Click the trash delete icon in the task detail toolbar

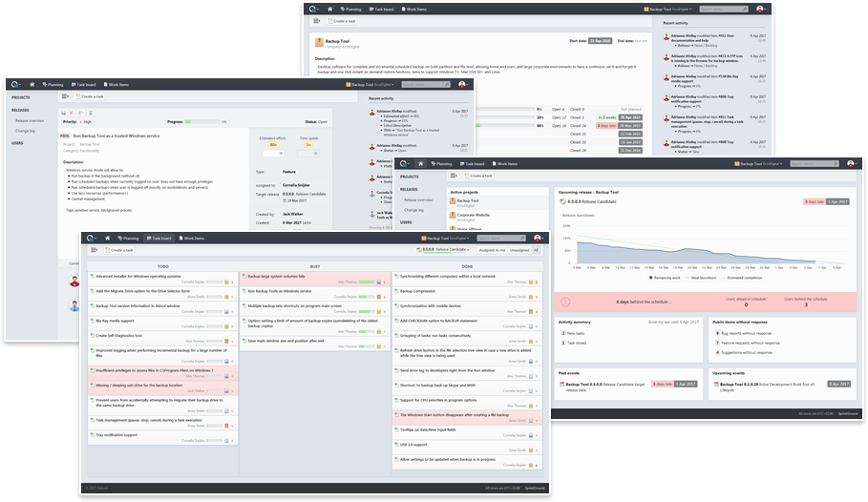click(91, 113)
